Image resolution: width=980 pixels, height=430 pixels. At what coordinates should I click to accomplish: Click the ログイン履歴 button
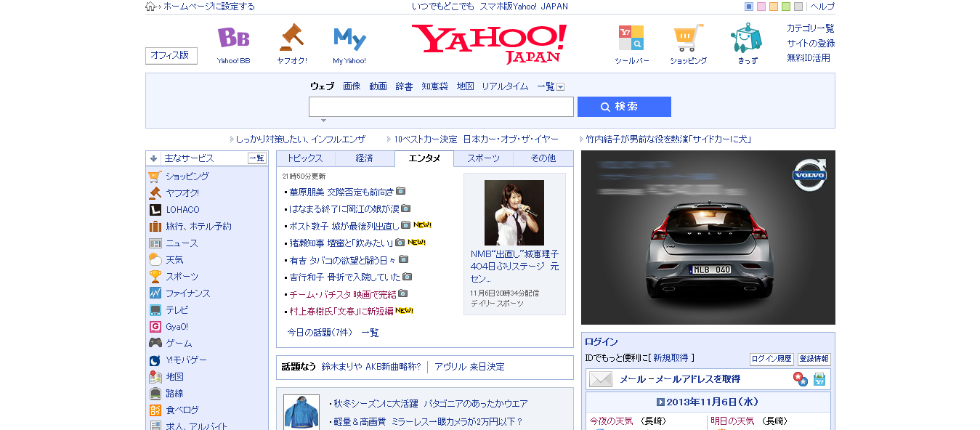[772, 359]
